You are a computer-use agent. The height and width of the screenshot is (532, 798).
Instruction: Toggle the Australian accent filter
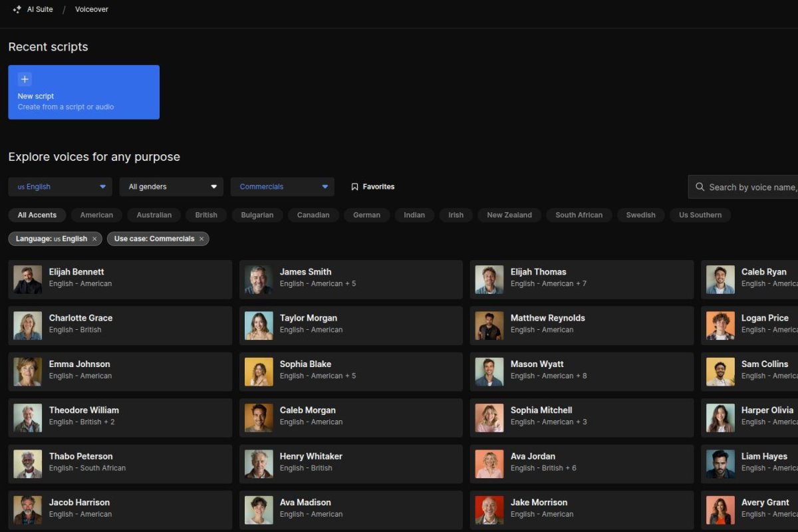pyautogui.click(x=154, y=215)
